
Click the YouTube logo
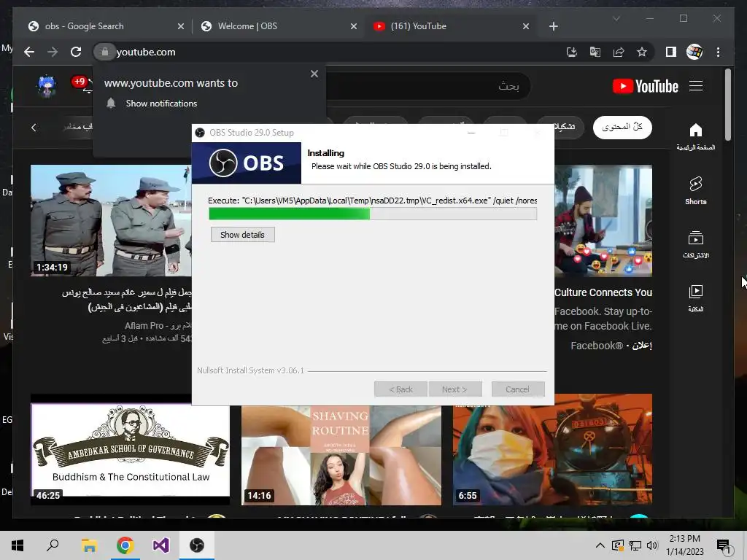646,86
